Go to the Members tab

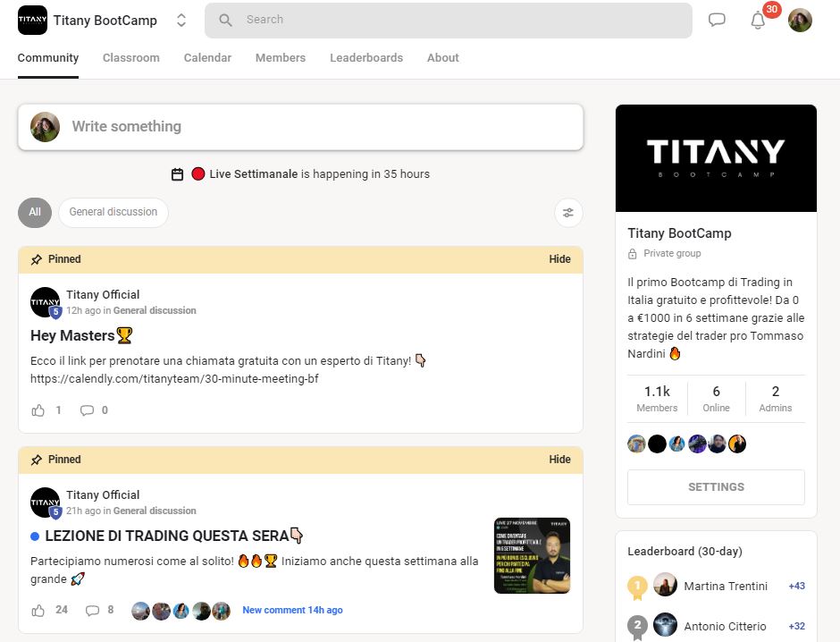281,58
